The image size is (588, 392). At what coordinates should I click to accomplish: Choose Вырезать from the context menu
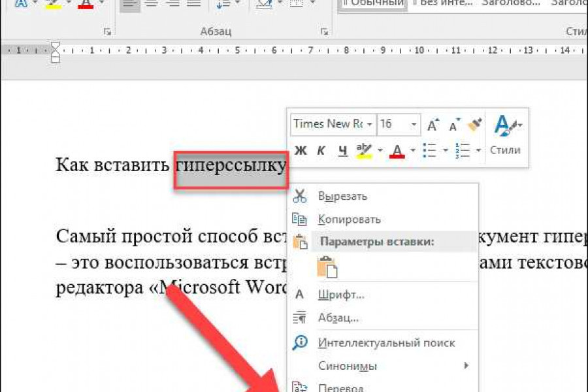coord(342,196)
